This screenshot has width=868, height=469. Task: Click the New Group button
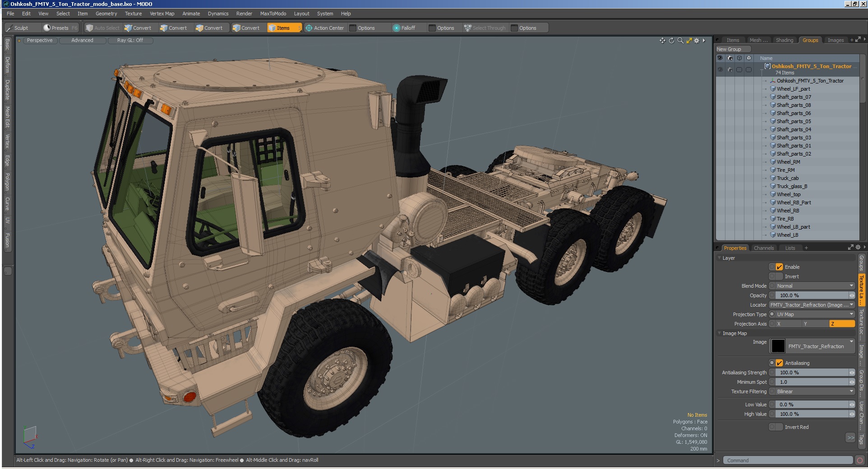(733, 49)
